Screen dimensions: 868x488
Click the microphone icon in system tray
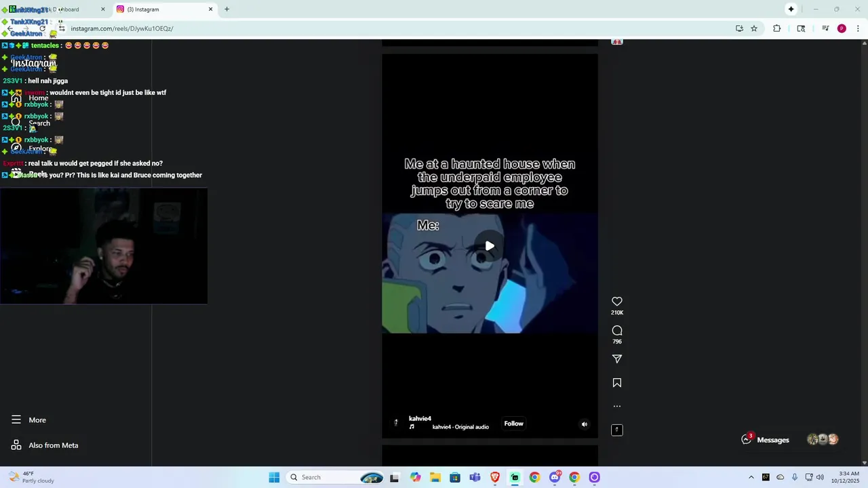coord(795,477)
